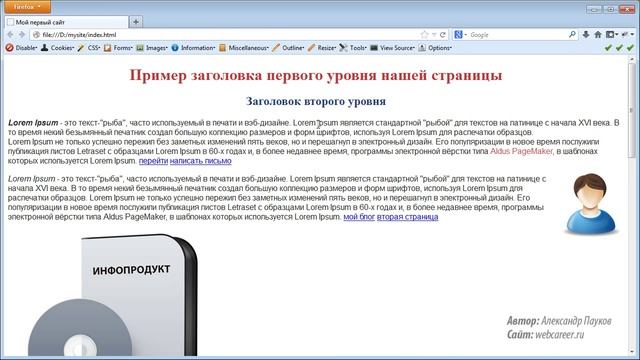Open the Options menu
This screenshot has width=640, height=360.
[440, 48]
